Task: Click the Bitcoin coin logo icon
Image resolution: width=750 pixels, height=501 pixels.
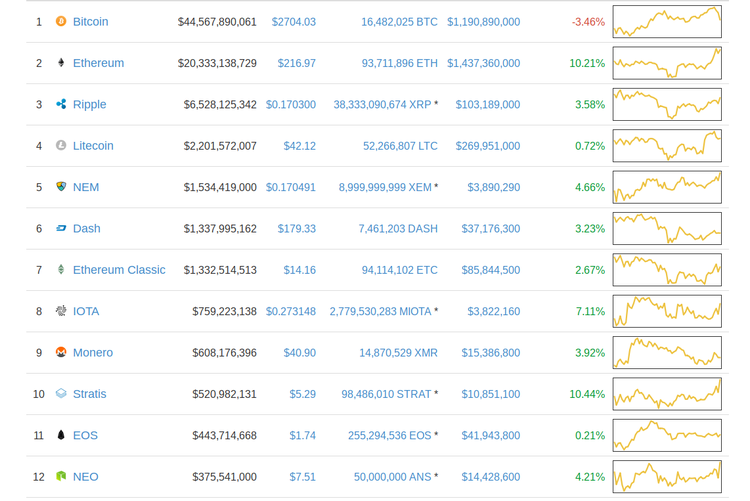Action: click(61, 21)
